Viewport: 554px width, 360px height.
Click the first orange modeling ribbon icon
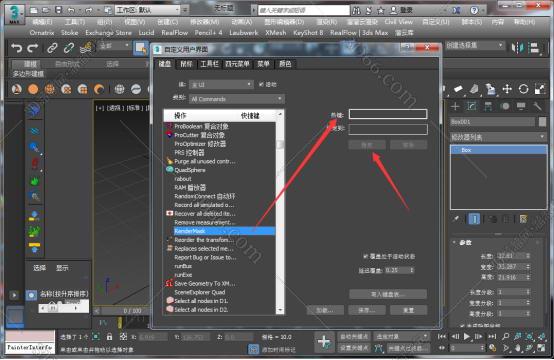(x=17, y=89)
